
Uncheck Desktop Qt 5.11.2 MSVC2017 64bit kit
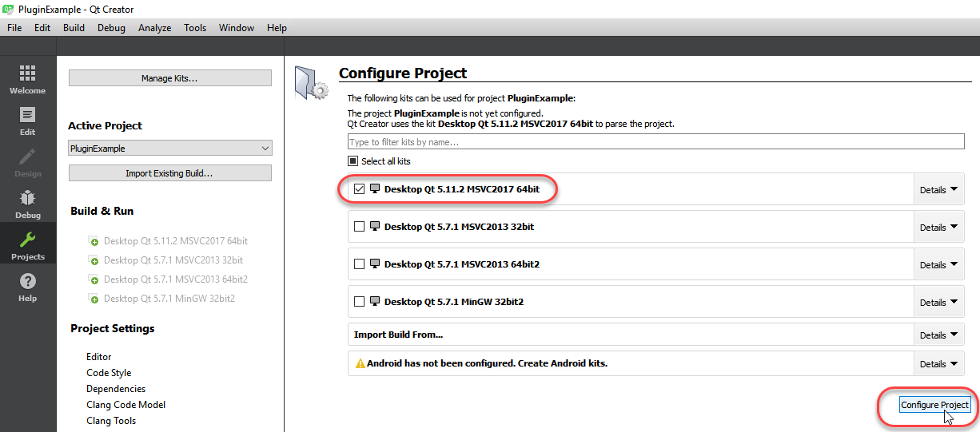pyautogui.click(x=360, y=189)
